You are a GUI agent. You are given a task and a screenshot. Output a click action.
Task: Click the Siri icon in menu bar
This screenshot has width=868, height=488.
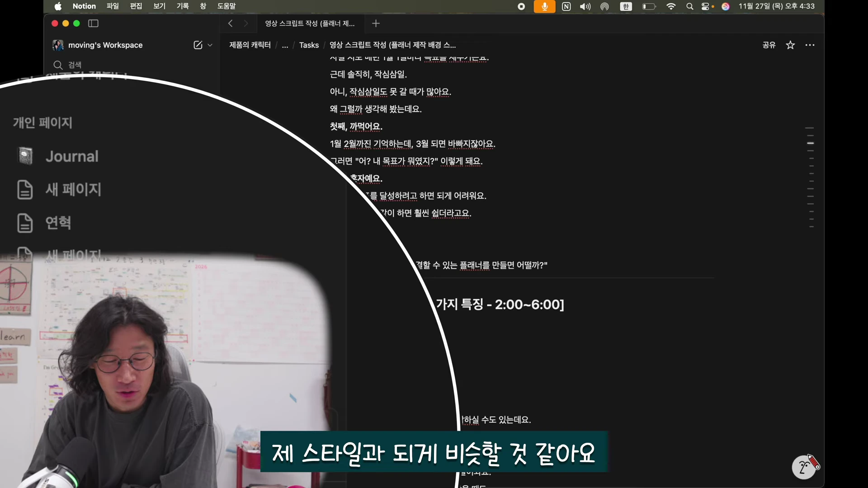[x=726, y=6]
